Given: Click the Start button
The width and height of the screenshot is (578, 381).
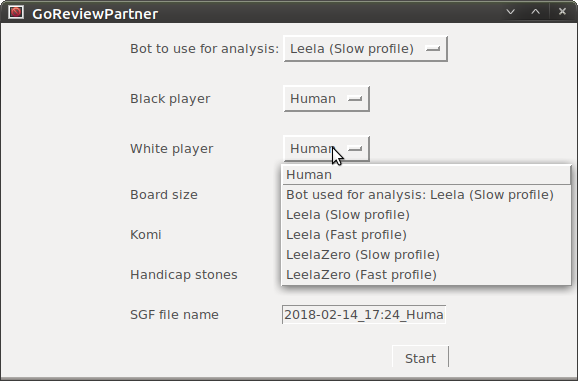Looking at the screenshot, I should click(421, 358).
